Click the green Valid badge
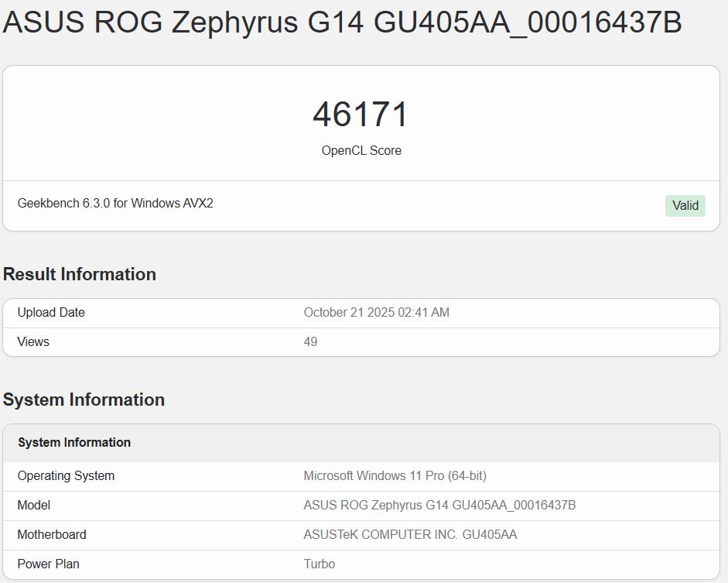This screenshot has width=728, height=583. (x=685, y=205)
